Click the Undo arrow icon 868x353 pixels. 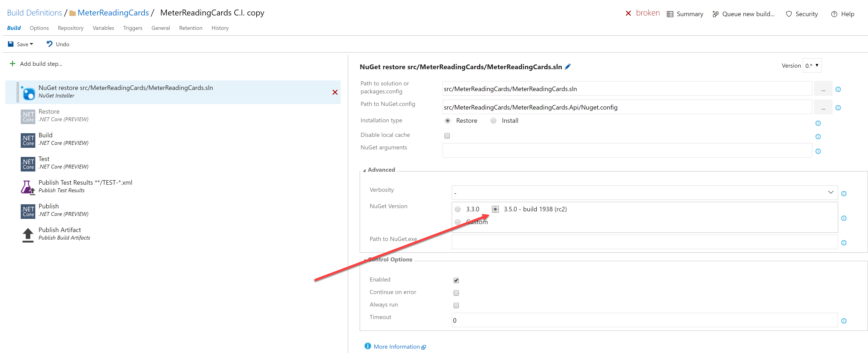(x=49, y=44)
